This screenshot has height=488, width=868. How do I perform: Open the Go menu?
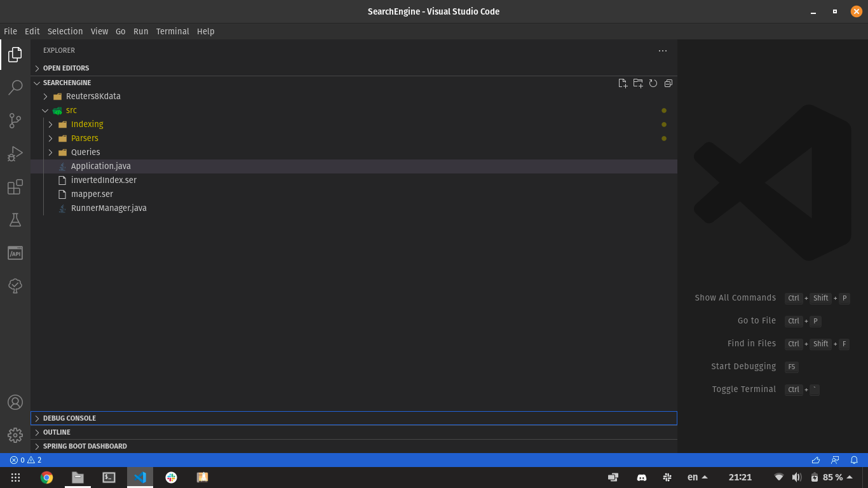pyautogui.click(x=121, y=31)
